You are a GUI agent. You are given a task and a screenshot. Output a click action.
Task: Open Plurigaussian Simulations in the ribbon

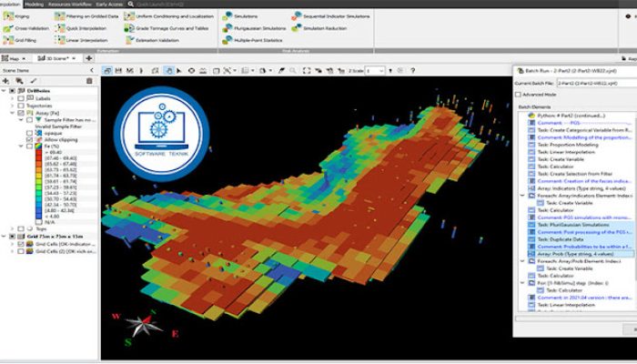click(x=254, y=28)
